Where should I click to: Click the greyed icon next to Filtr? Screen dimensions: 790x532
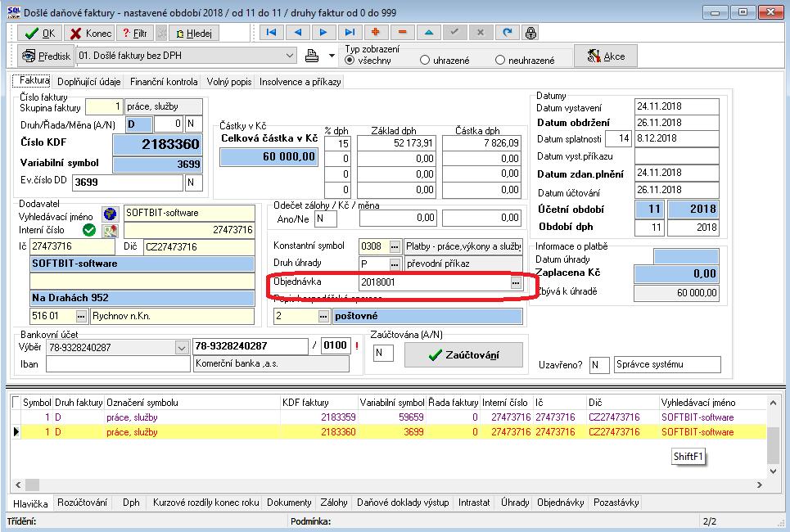point(162,34)
